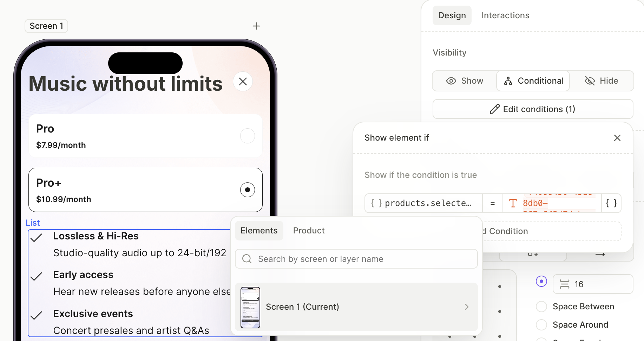Select the Pro plan radio button

(x=248, y=136)
